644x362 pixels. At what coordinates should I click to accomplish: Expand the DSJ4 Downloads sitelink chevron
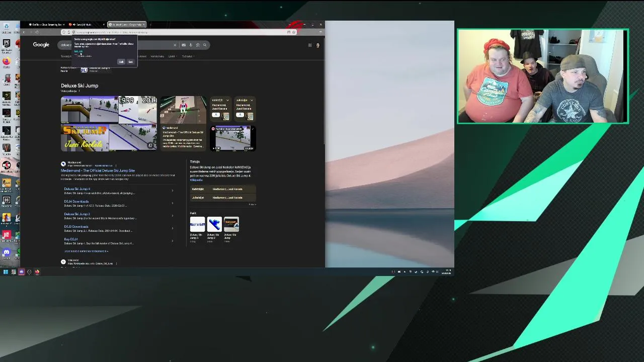pos(173,203)
